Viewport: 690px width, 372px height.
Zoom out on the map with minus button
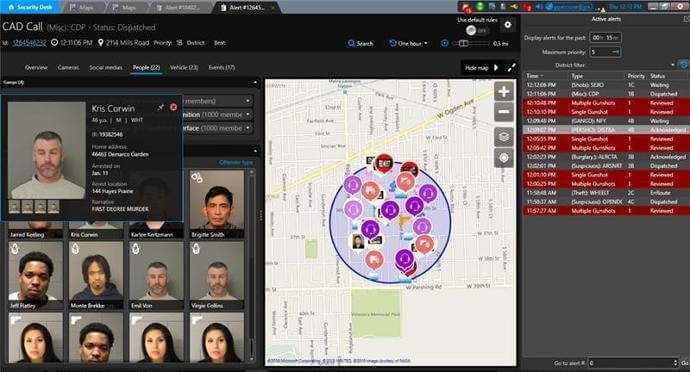pos(504,112)
